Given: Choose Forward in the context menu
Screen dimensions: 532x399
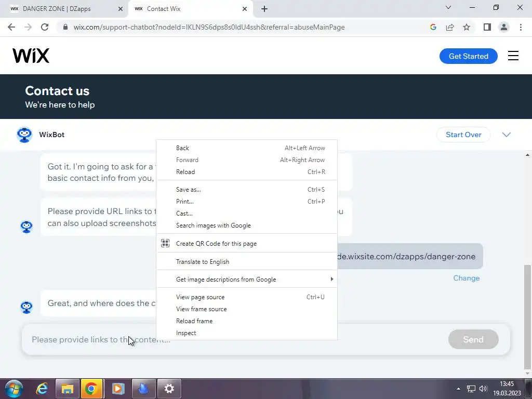Looking at the screenshot, I should [x=247, y=160].
